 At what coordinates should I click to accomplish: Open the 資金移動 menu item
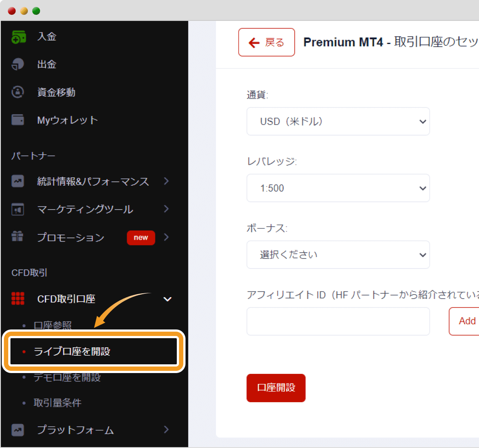[56, 92]
